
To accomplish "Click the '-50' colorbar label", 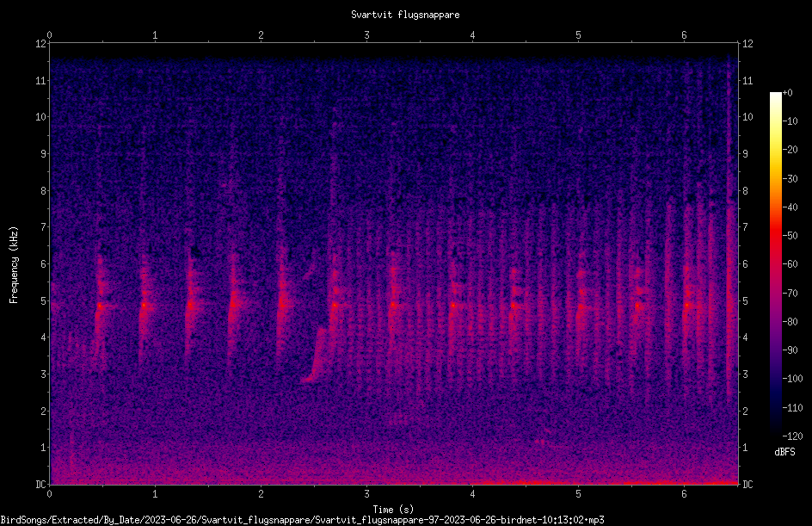I will click(790, 236).
